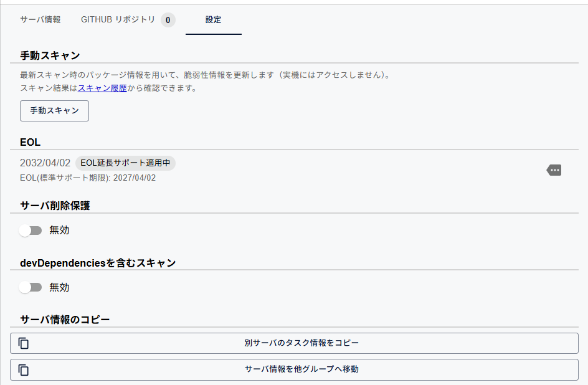
Task: Click the EOL(標準サポート期限): 2027/04/02 text
Action: [88, 178]
